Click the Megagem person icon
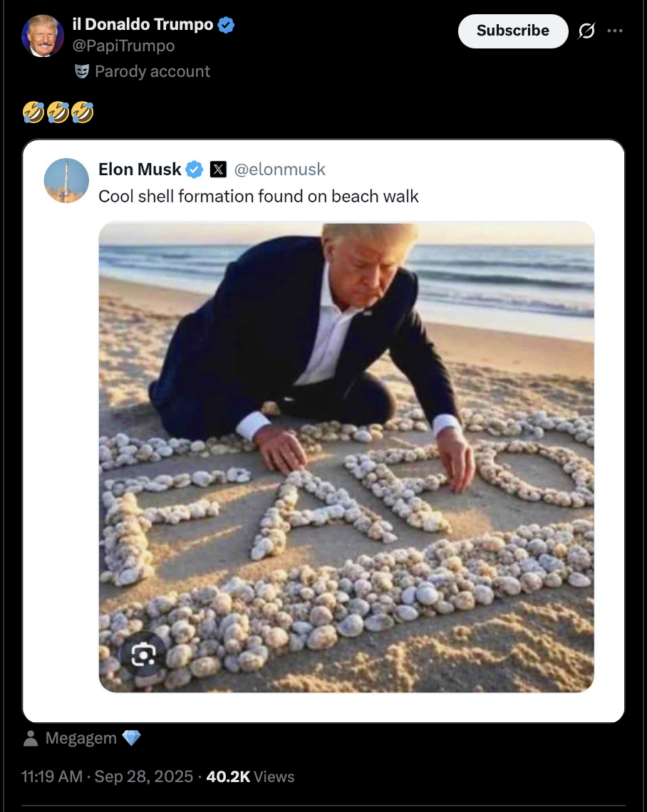 (x=31, y=739)
